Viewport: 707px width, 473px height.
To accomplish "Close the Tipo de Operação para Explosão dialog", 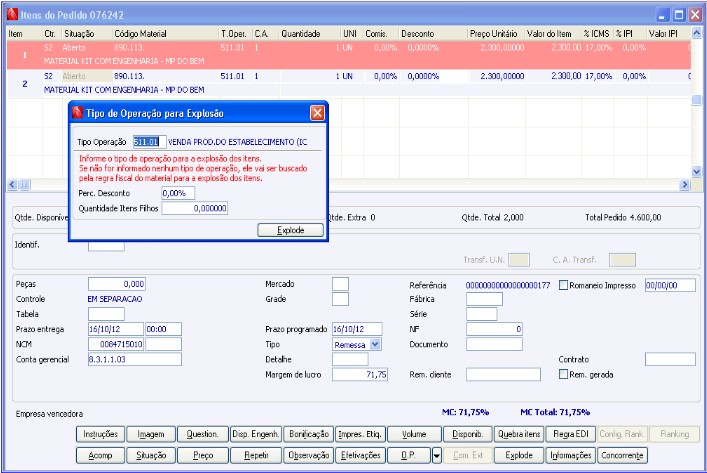I will click(x=317, y=113).
